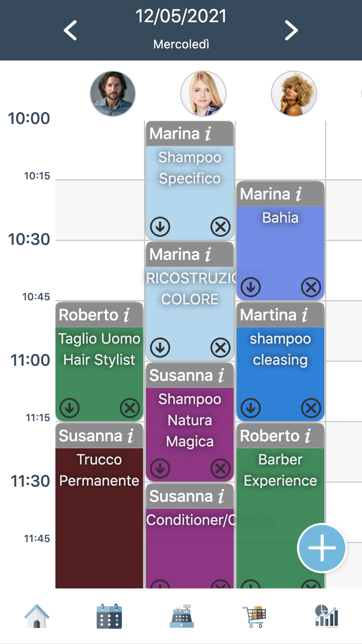362x644 pixels.
Task: Delete RICOSTRUZIONE COLORE appointment via X icon
Action: coord(220,348)
